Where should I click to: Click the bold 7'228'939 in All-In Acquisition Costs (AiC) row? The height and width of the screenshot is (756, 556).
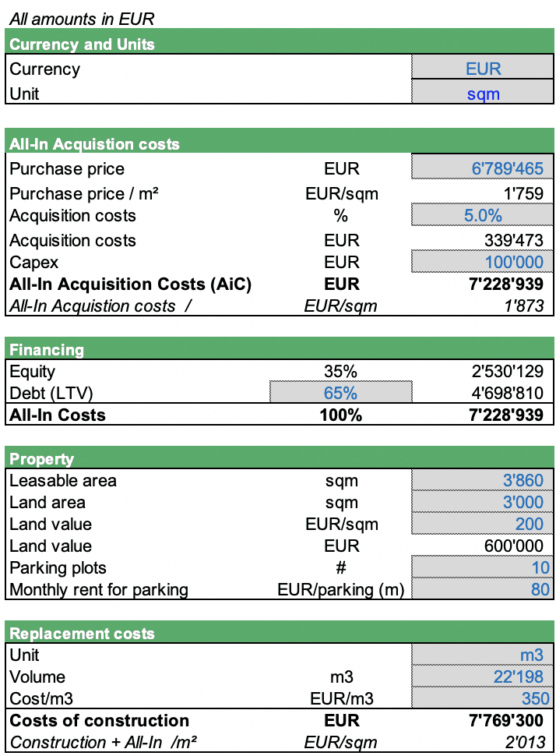coord(506,284)
